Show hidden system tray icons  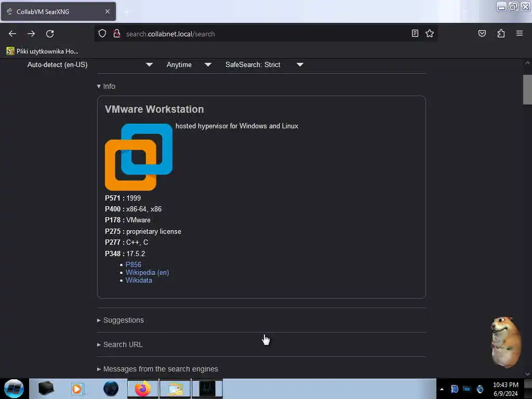pos(442,389)
